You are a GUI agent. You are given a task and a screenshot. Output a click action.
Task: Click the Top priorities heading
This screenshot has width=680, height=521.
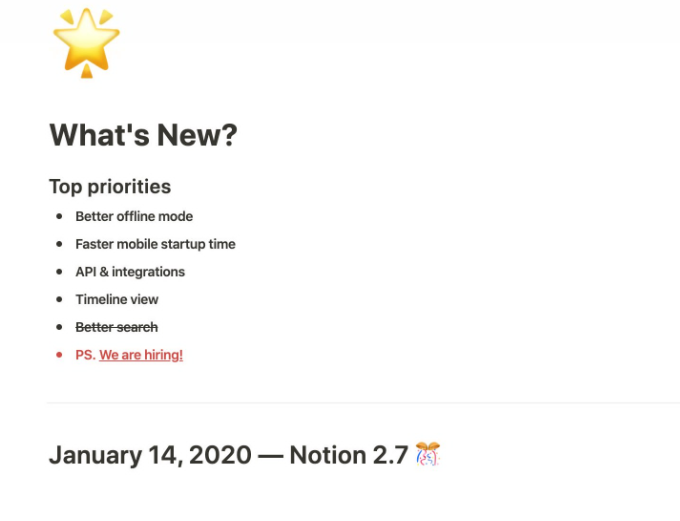(110, 187)
